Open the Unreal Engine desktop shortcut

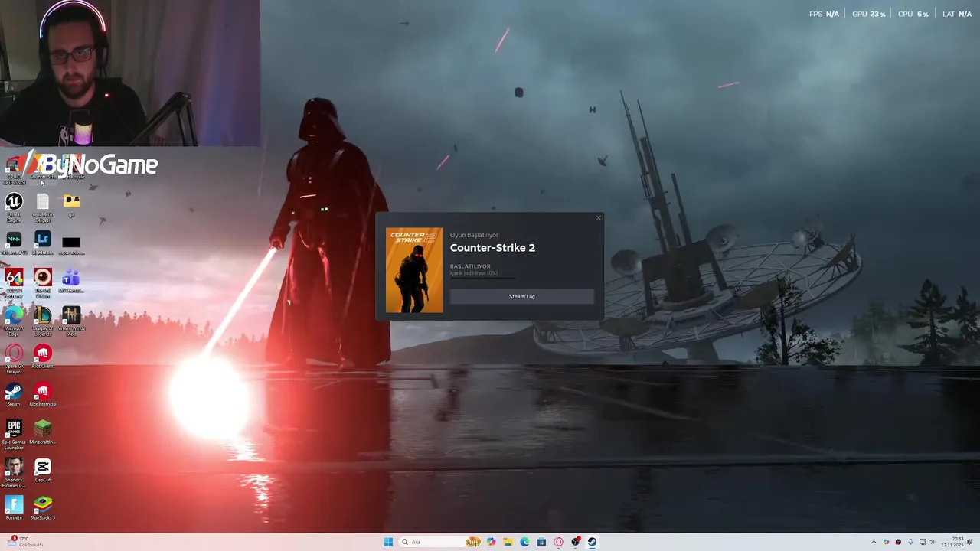pos(14,206)
